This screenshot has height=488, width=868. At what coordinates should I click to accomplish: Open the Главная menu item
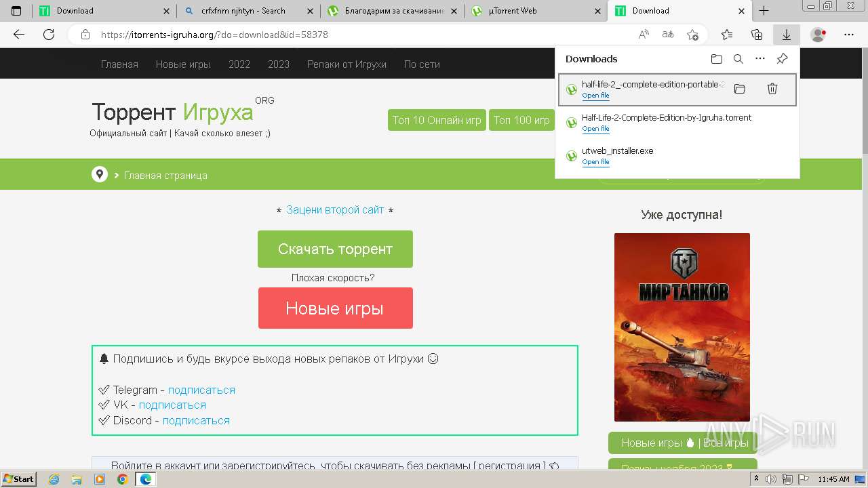click(119, 64)
